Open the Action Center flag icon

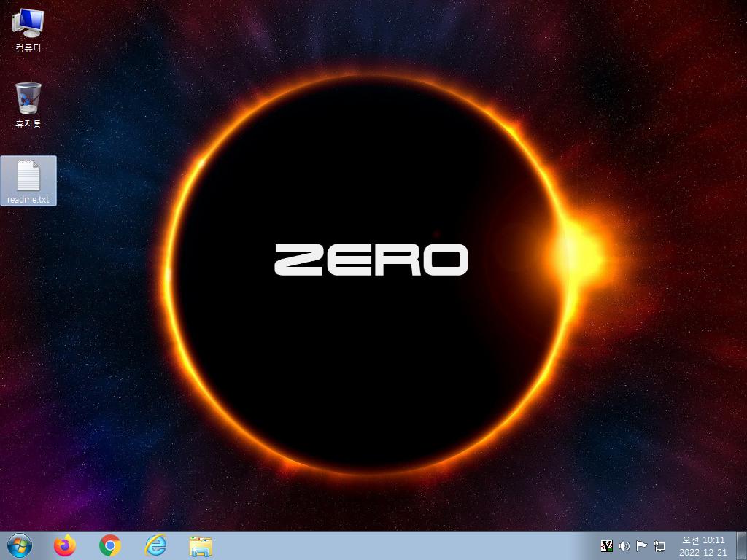click(642, 545)
